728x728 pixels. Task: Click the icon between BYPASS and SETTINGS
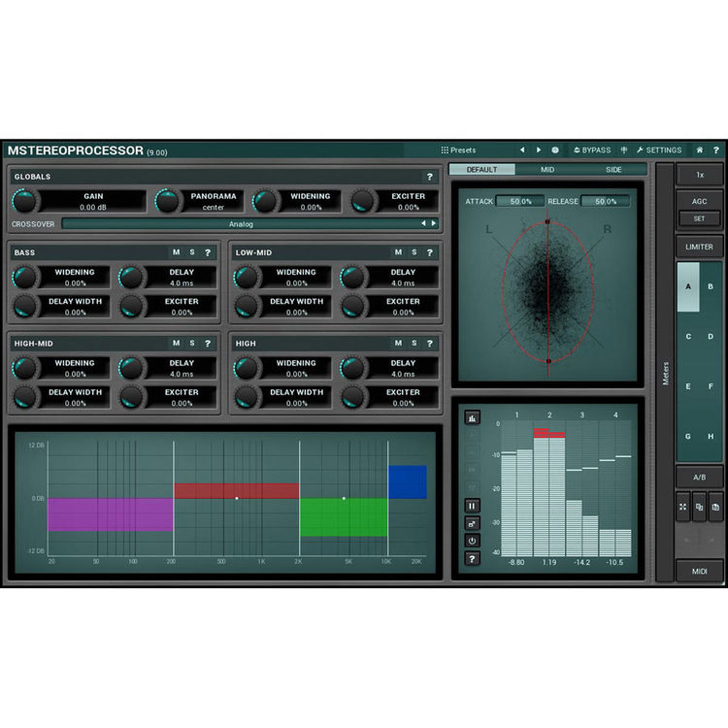pyautogui.click(x=624, y=150)
